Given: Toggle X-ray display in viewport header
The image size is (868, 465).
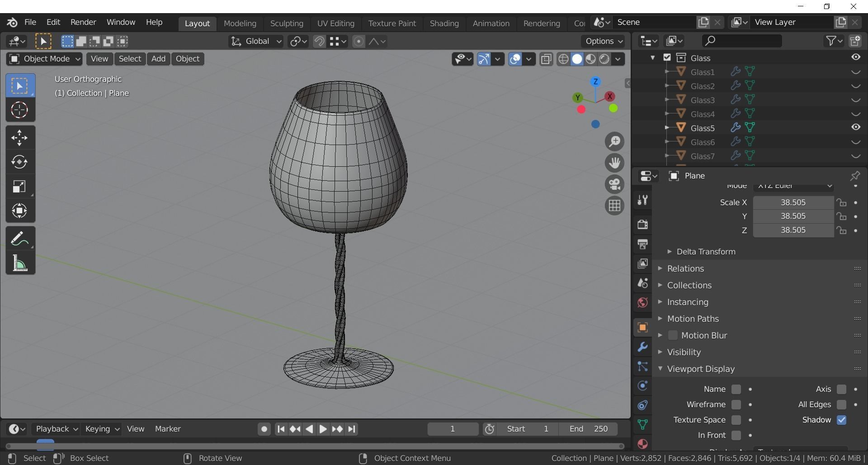Looking at the screenshot, I should (546, 59).
